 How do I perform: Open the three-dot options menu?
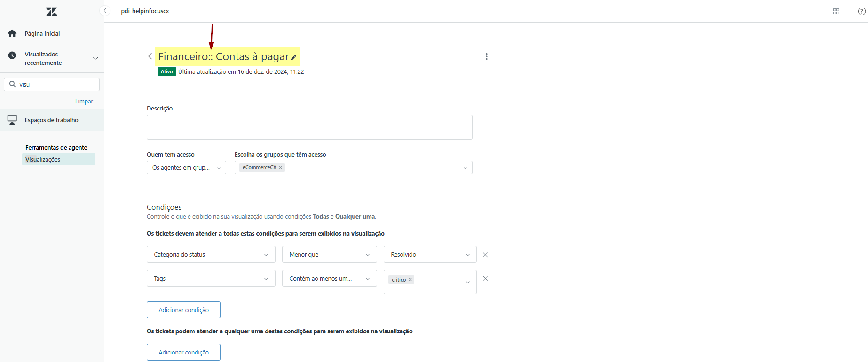click(x=486, y=56)
